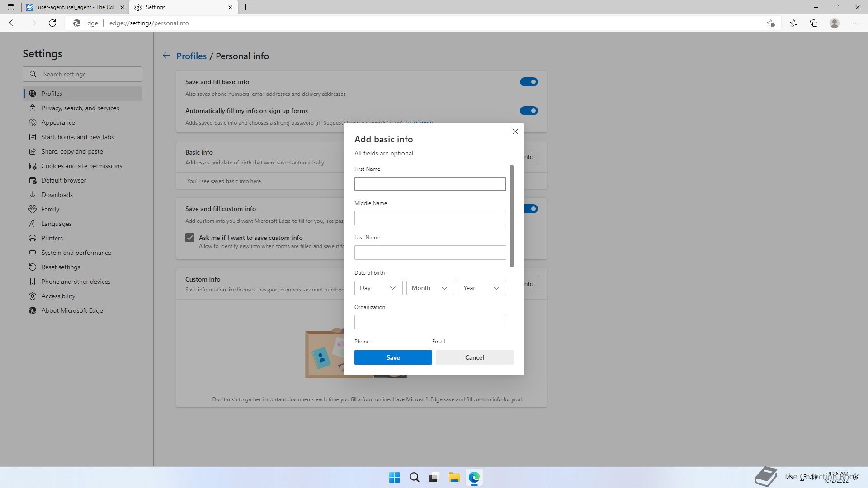Toggle Save and fill basic info
Viewport: 868px width, 488px height.
(x=528, y=82)
